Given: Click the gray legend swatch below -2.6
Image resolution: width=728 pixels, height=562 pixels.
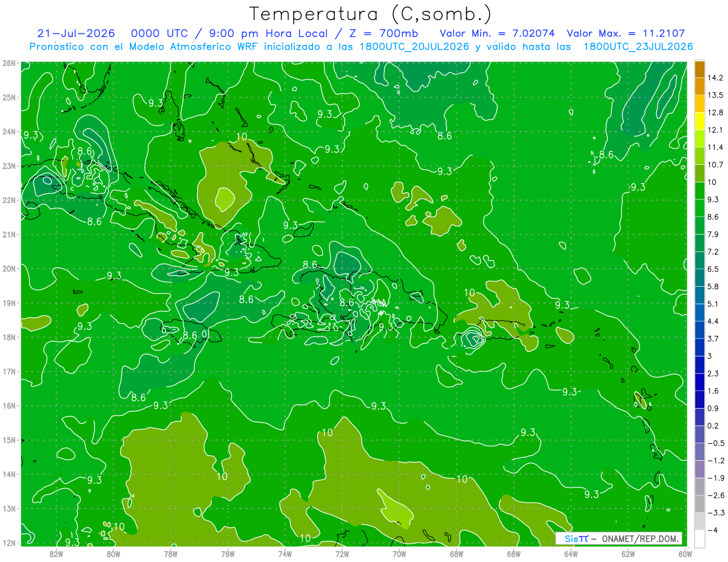Looking at the screenshot, I should coord(699,504).
